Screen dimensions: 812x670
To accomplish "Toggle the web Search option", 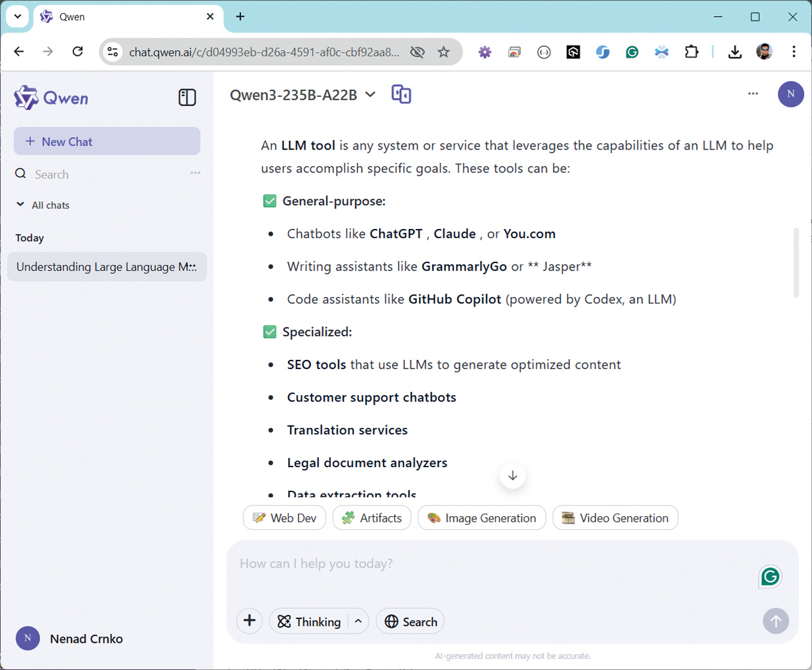I will [x=410, y=622].
